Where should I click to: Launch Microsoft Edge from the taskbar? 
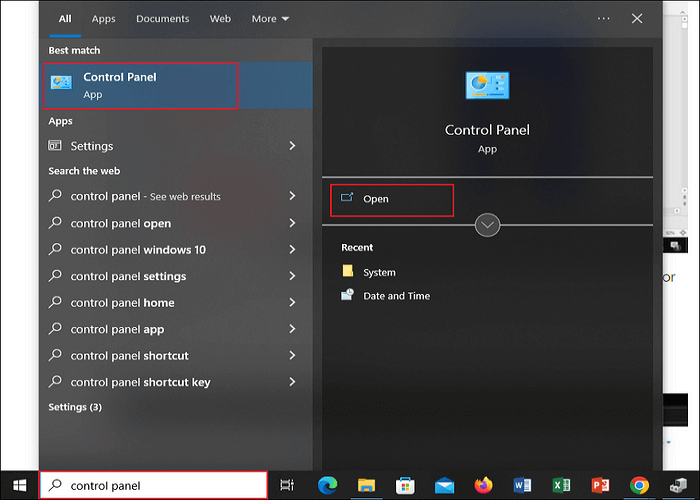click(x=327, y=485)
